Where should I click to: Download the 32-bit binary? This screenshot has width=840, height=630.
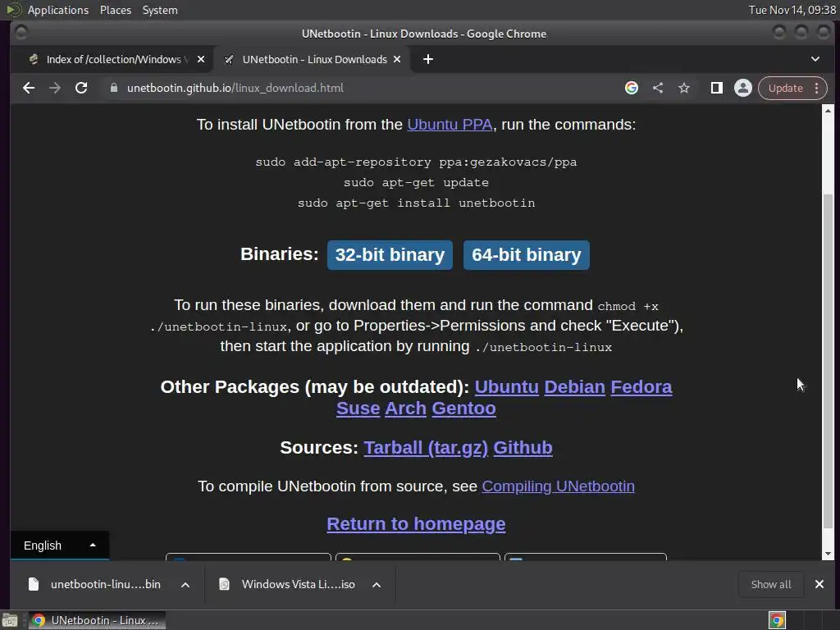[390, 255]
